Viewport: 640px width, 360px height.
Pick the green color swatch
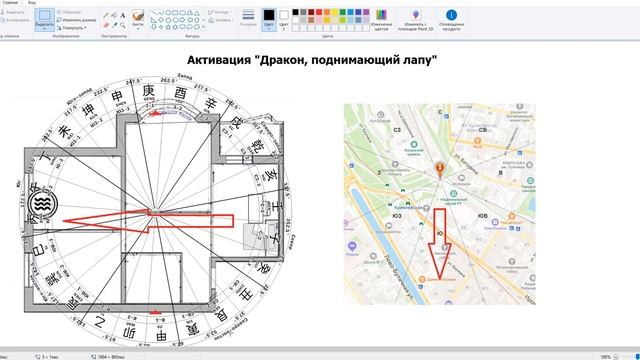coord(342,12)
